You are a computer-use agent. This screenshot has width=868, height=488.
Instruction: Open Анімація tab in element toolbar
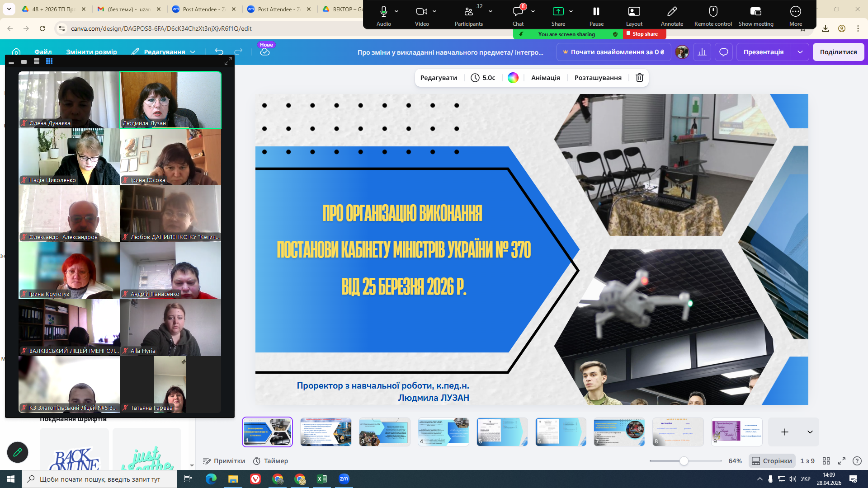coord(545,78)
